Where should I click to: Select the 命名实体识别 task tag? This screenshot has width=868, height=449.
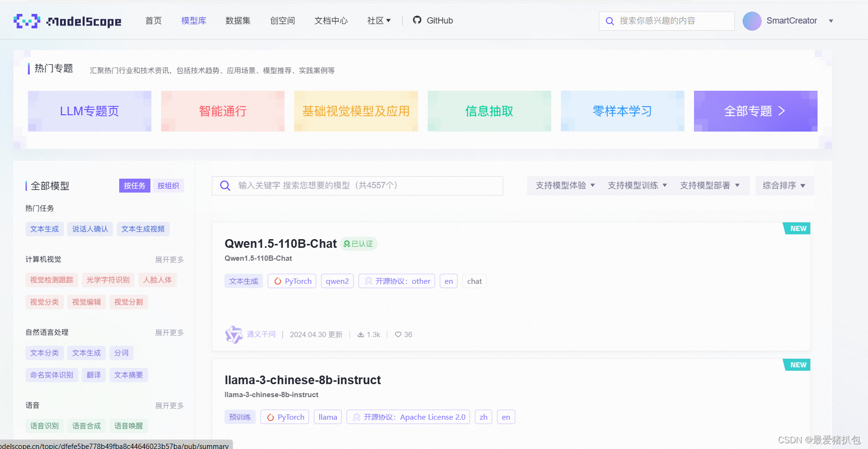(52, 375)
